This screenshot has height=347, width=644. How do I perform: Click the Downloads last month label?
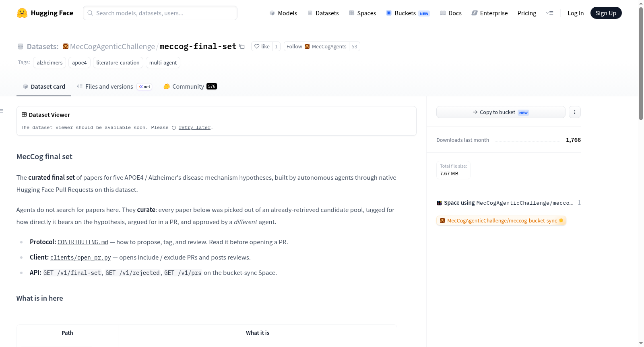tap(463, 140)
